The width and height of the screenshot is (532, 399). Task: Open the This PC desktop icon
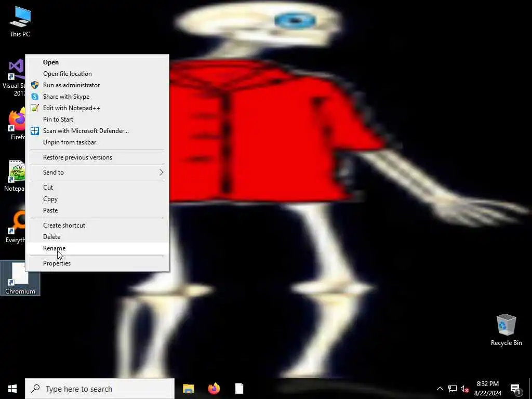tap(20, 21)
